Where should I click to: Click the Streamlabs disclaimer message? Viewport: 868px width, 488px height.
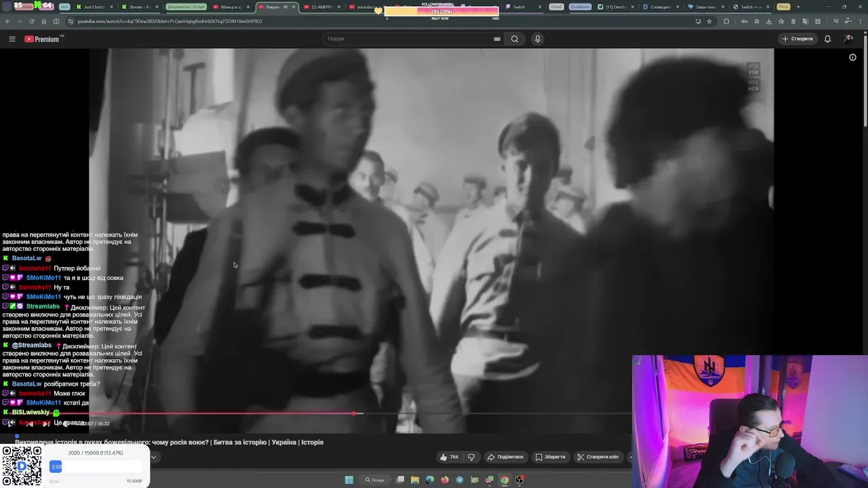73,321
